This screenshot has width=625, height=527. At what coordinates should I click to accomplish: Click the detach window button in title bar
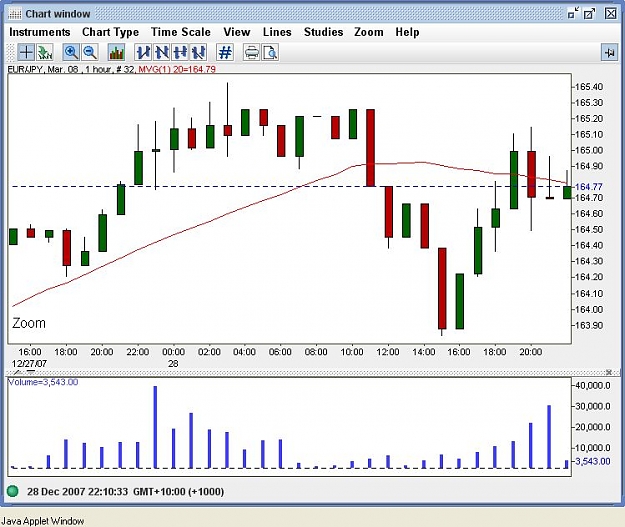click(x=590, y=14)
